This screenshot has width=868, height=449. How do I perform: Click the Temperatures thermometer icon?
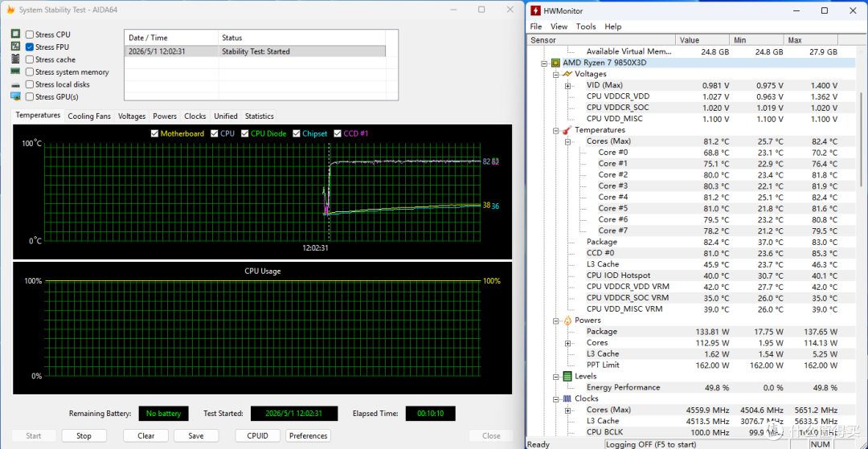pyautogui.click(x=567, y=130)
